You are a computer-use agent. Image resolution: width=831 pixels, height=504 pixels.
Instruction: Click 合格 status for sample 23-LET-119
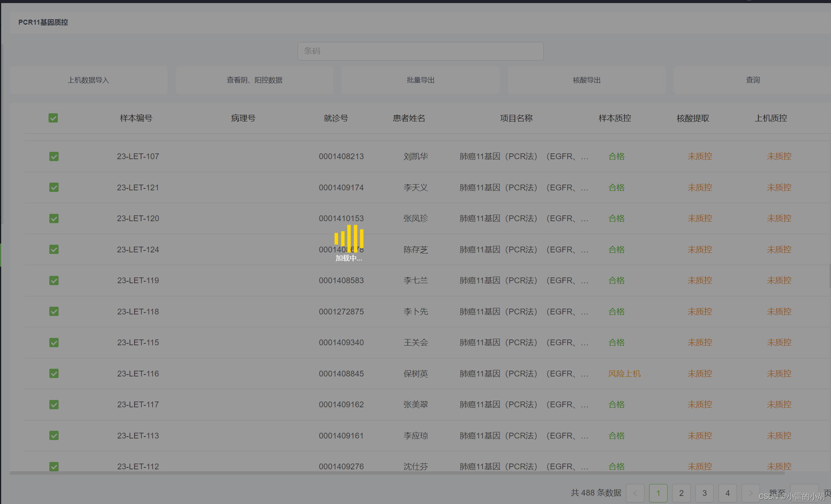click(x=616, y=281)
